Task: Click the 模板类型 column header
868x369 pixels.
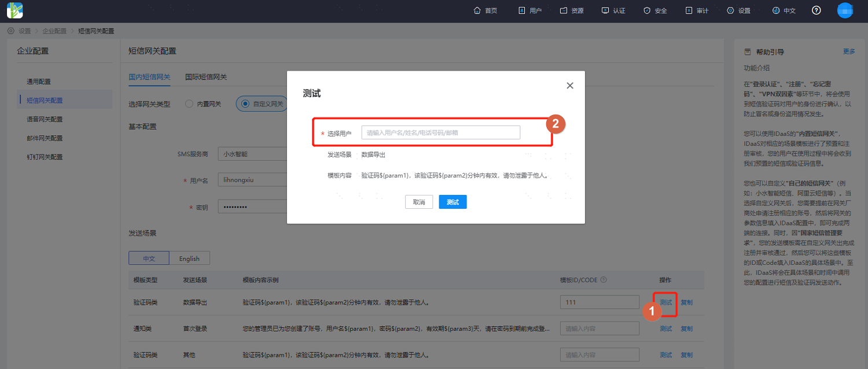Action: point(145,280)
